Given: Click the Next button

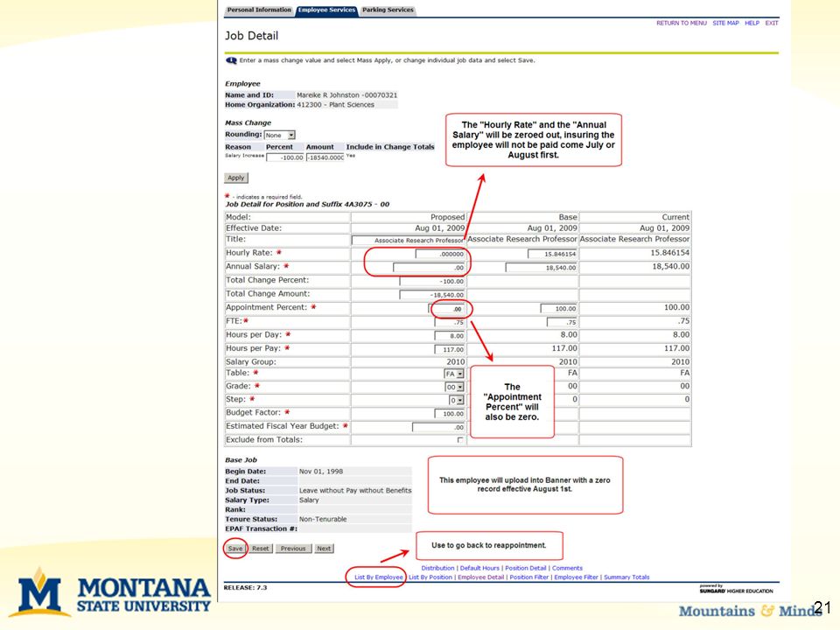Looking at the screenshot, I should (x=324, y=549).
